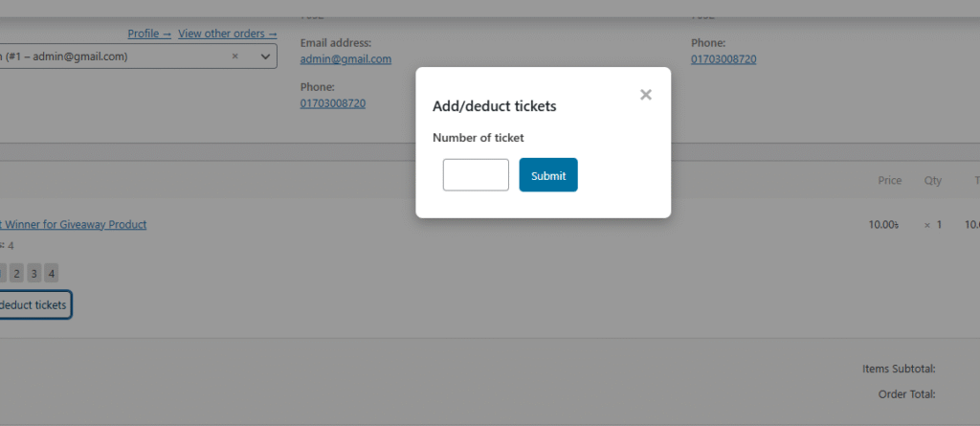Click the Add/deduct tickets button behind the dialog
Screen dimensions: 980x426
(x=34, y=305)
